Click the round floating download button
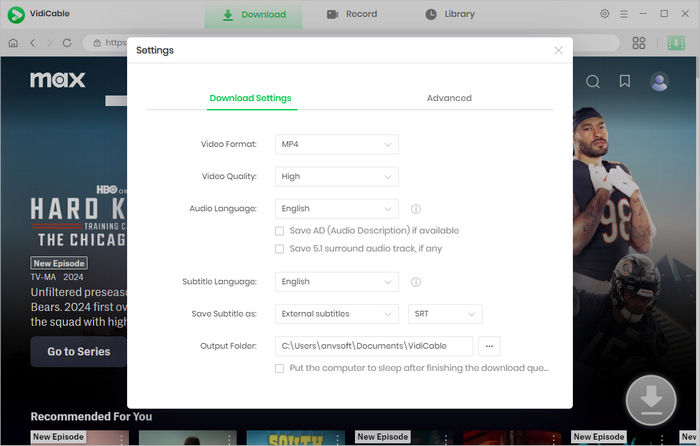This screenshot has width=700, height=446. click(651, 400)
